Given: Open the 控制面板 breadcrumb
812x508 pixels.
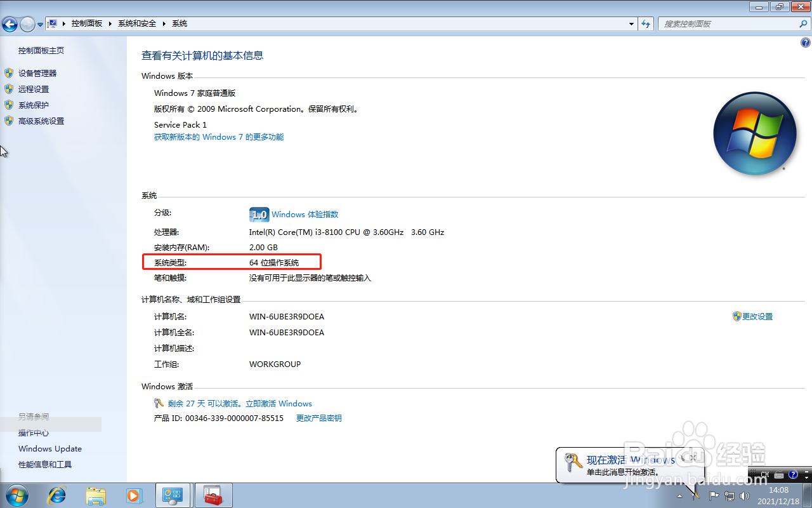Looking at the screenshot, I should click(87, 23).
